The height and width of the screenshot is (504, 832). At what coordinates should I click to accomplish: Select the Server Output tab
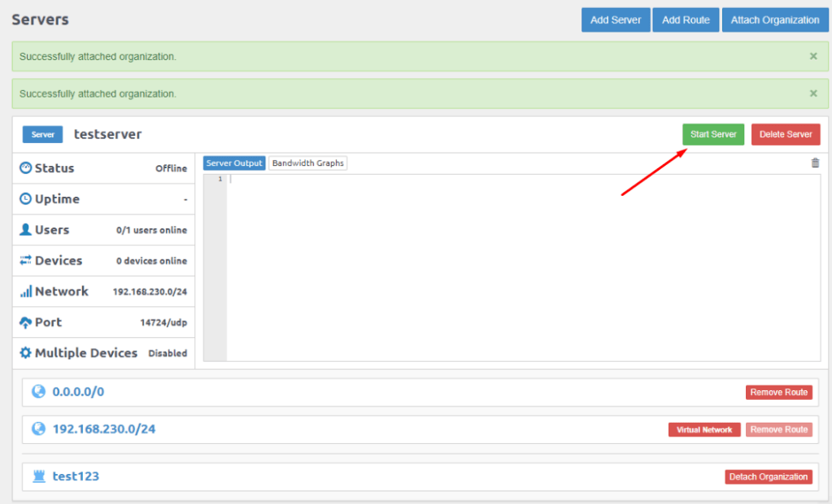(234, 163)
